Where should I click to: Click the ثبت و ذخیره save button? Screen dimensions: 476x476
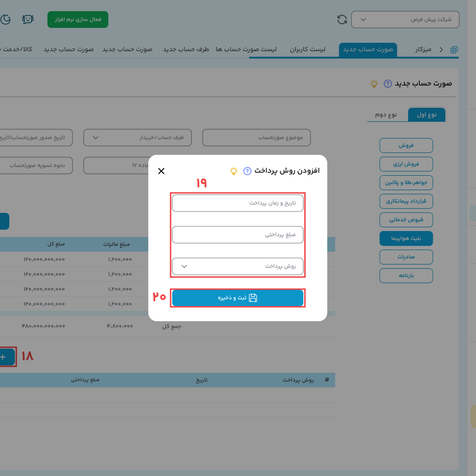click(238, 298)
